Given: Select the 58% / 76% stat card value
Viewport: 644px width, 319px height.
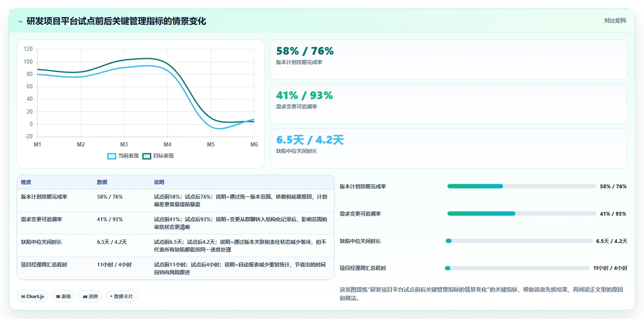Looking at the screenshot, I should 305,51.
